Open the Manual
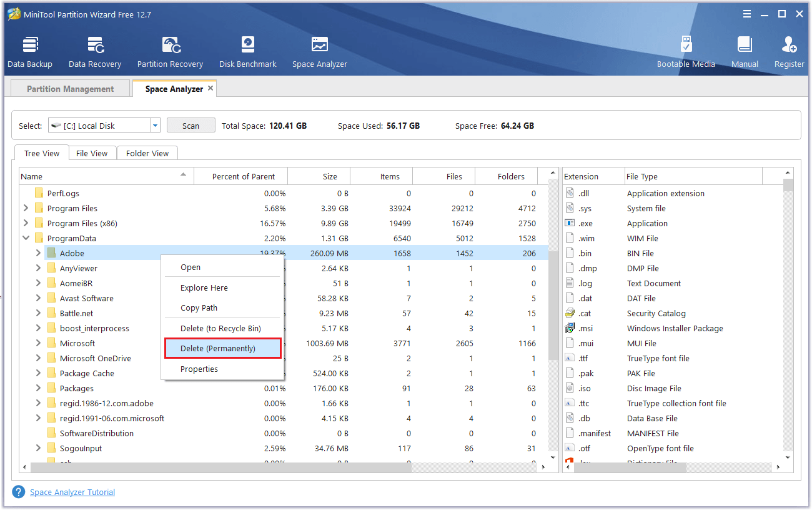 (745, 52)
